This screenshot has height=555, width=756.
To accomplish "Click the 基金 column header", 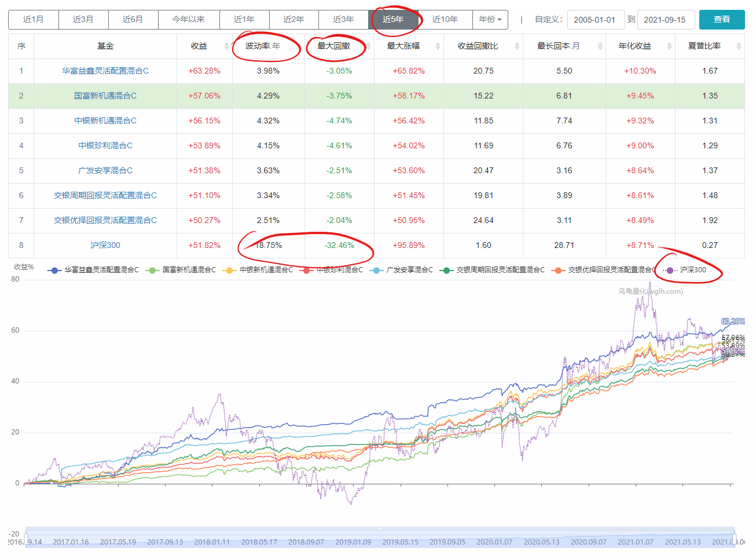I will [105, 46].
